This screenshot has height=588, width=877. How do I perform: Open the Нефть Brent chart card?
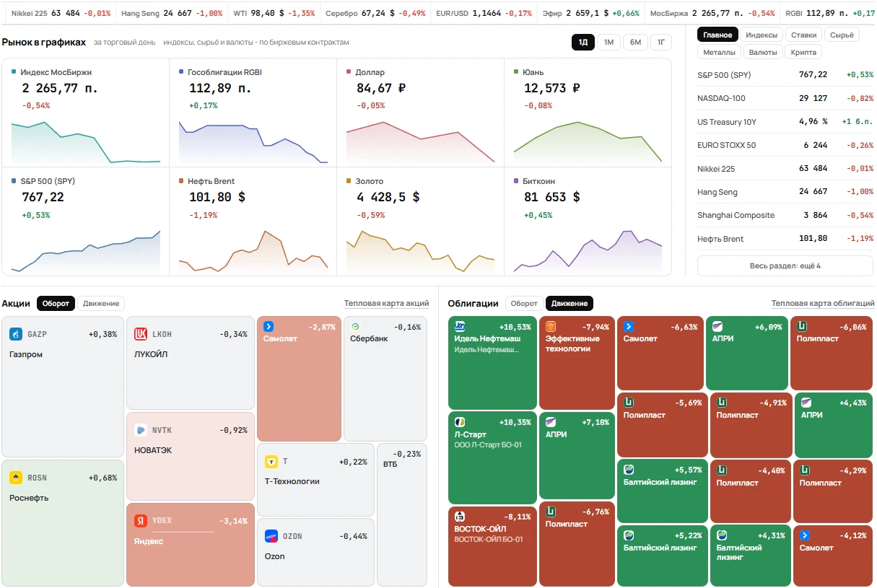coord(253,221)
